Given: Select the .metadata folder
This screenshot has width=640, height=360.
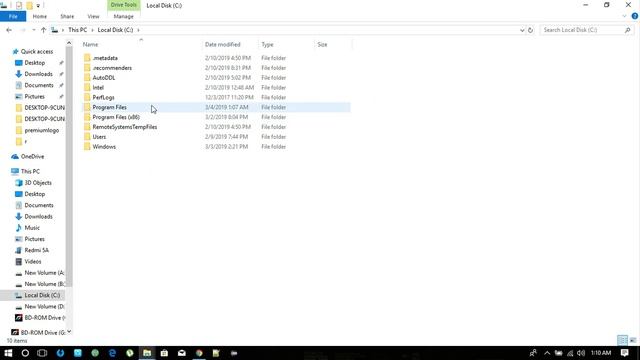Looking at the screenshot, I should (x=105, y=58).
